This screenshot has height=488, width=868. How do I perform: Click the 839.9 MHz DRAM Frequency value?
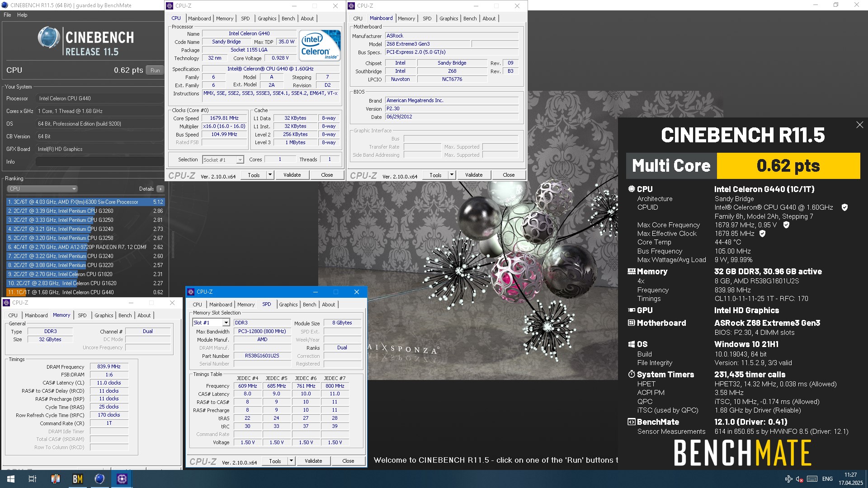coord(109,366)
